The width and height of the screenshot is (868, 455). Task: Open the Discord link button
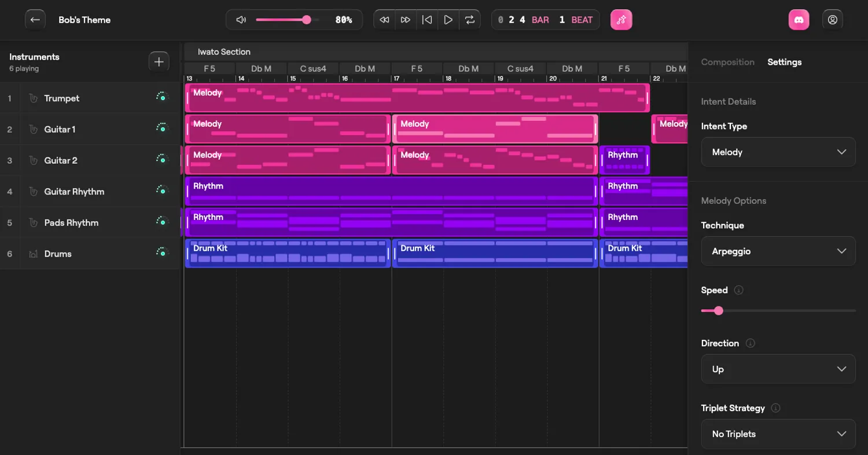click(x=799, y=20)
